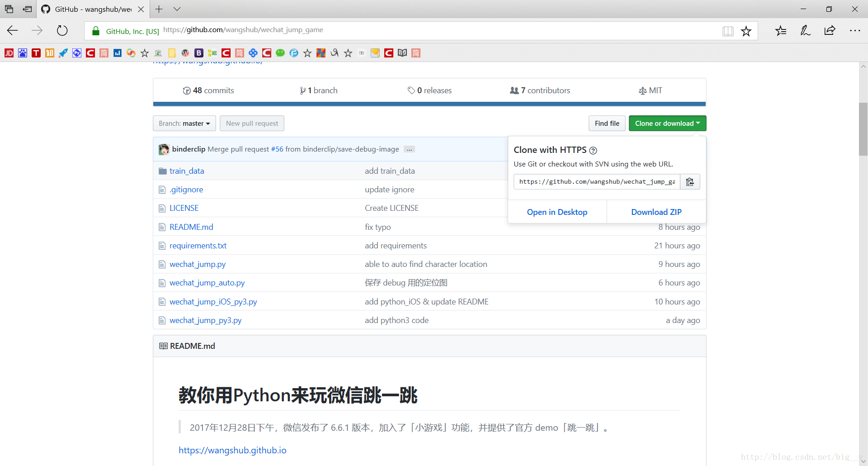
Task: Click the page vertical scrollbar thumb
Action: (863, 129)
